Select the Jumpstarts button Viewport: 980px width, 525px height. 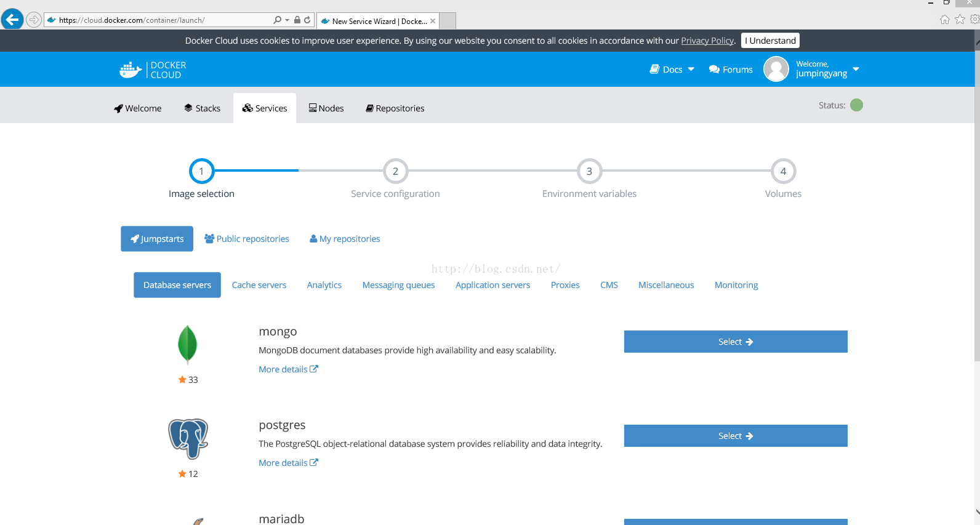pos(157,239)
